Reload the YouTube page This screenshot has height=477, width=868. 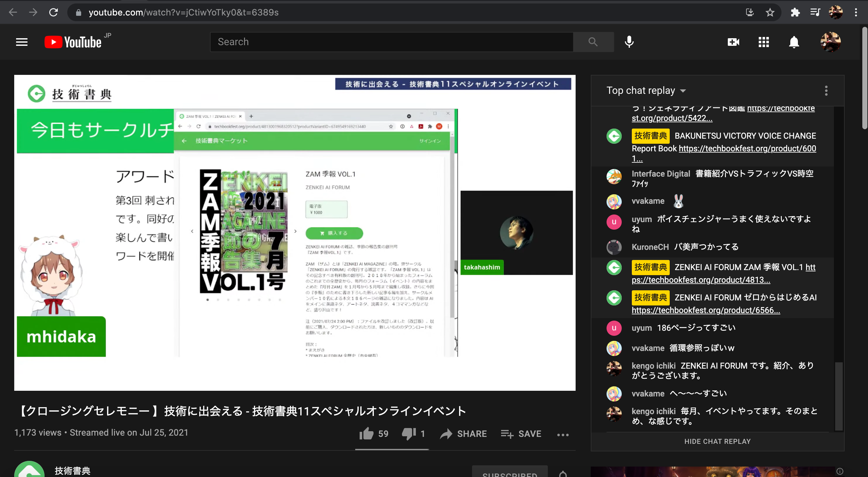pos(54,12)
